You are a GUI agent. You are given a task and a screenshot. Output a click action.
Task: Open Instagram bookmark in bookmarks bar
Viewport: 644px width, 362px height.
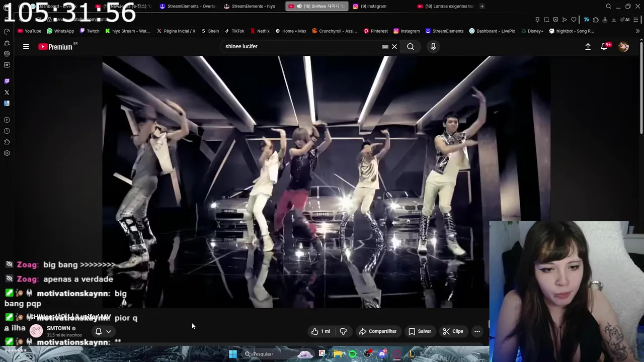(x=407, y=31)
